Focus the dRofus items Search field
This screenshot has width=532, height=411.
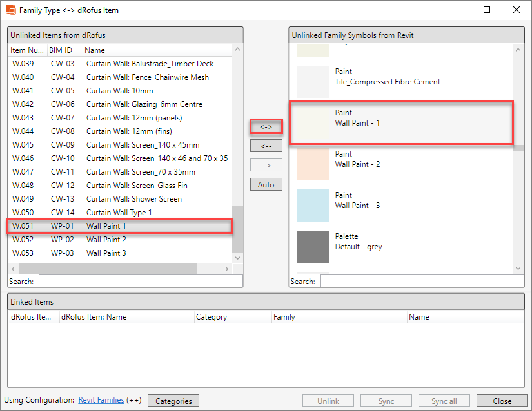tap(141, 282)
